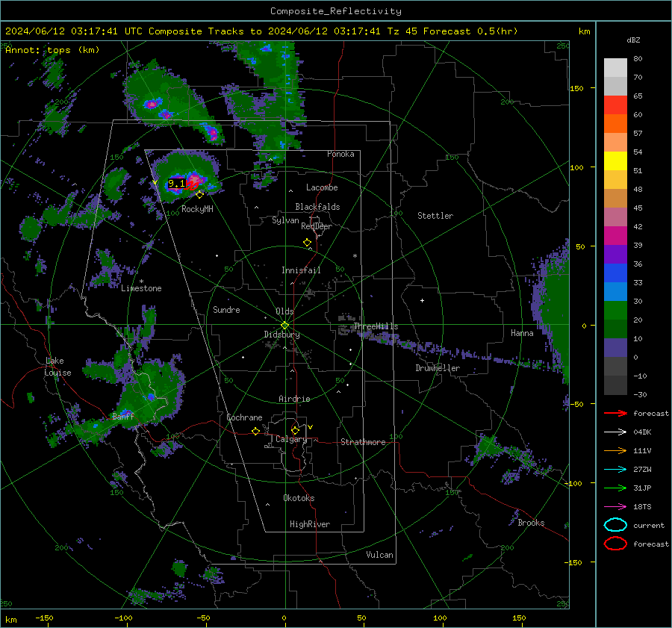Click the indigo swatch between 10 and 0 dBZ

click(x=615, y=348)
